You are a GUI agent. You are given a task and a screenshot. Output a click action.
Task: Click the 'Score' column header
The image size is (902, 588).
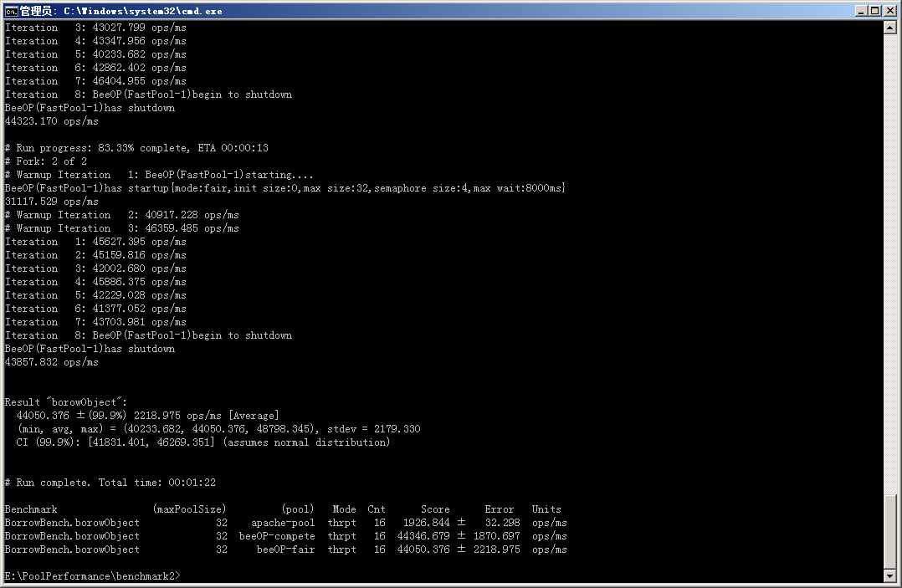point(435,509)
